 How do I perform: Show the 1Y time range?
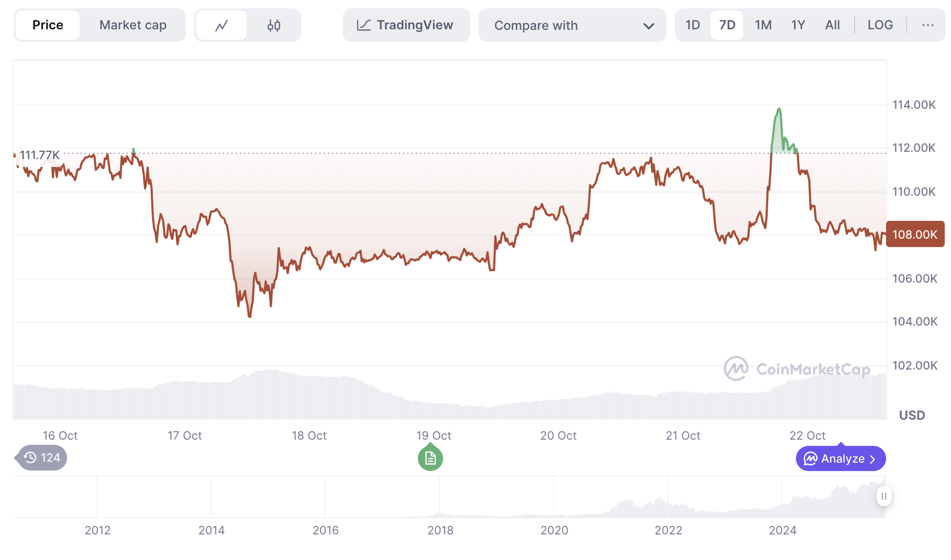pos(798,25)
